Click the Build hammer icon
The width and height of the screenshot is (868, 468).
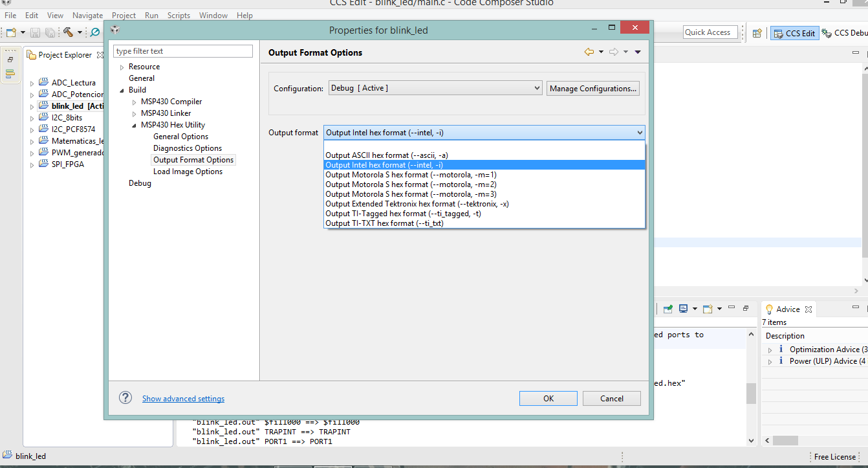pyautogui.click(x=68, y=32)
